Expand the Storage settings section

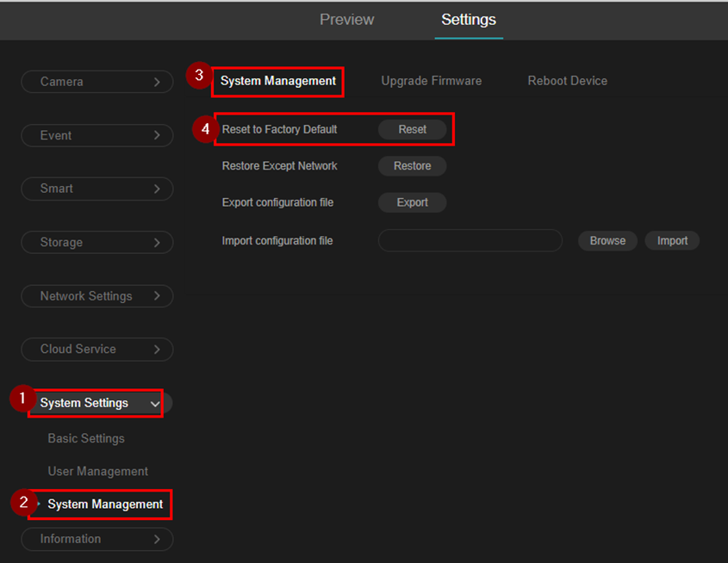(96, 243)
